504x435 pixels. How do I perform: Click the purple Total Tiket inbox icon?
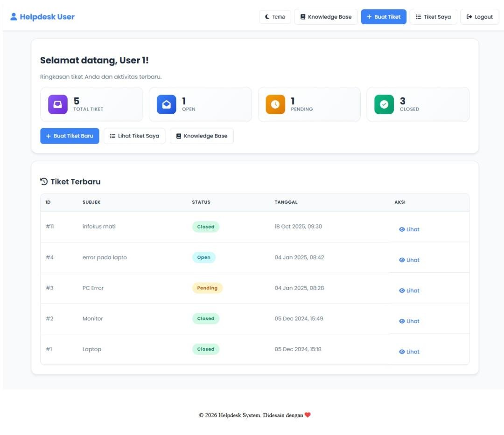tap(58, 104)
